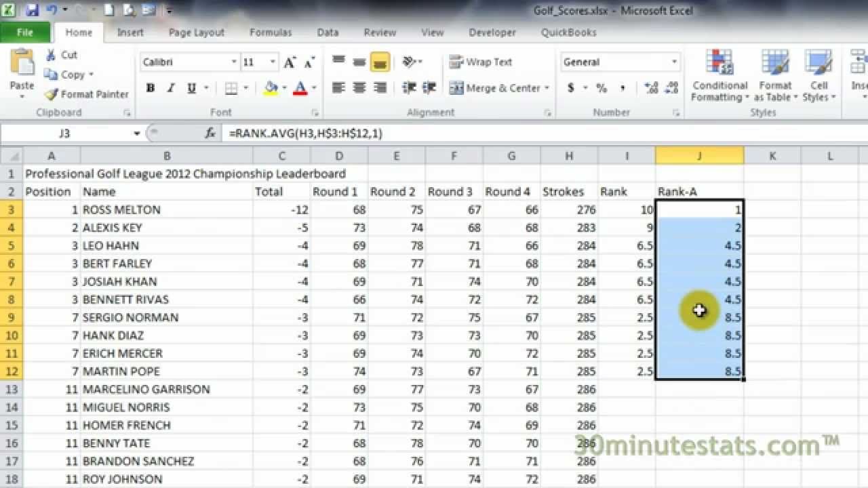Image resolution: width=868 pixels, height=488 pixels.
Task: Apply accounting dollar format
Action: [x=571, y=88]
